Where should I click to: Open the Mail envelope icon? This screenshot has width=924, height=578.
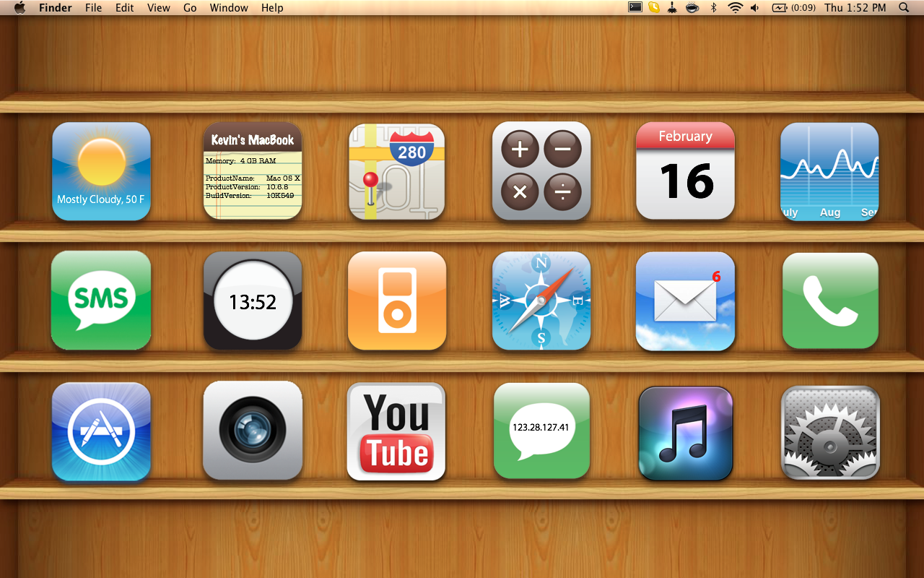[x=685, y=301]
